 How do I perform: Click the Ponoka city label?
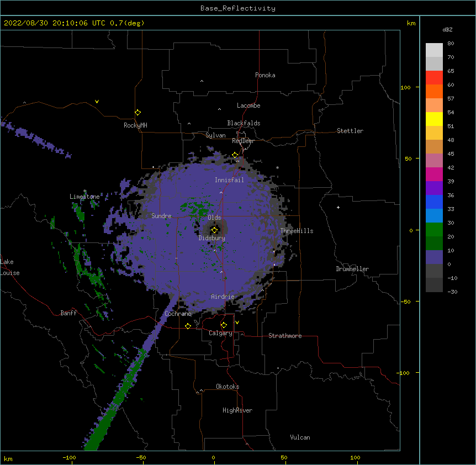265,75
